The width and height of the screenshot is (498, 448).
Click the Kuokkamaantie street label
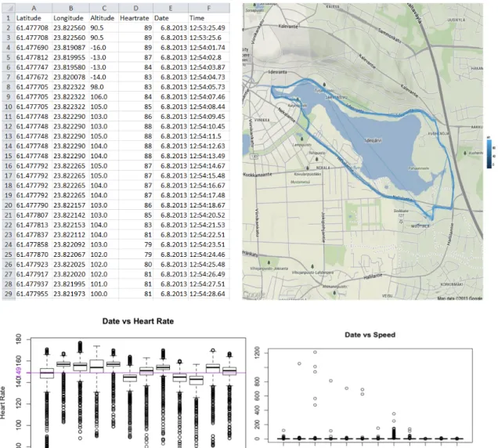[258, 175]
